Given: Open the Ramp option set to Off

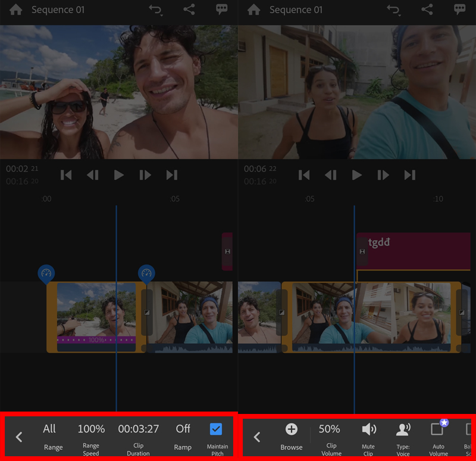Looking at the screenshot, I should coord(183,429).
